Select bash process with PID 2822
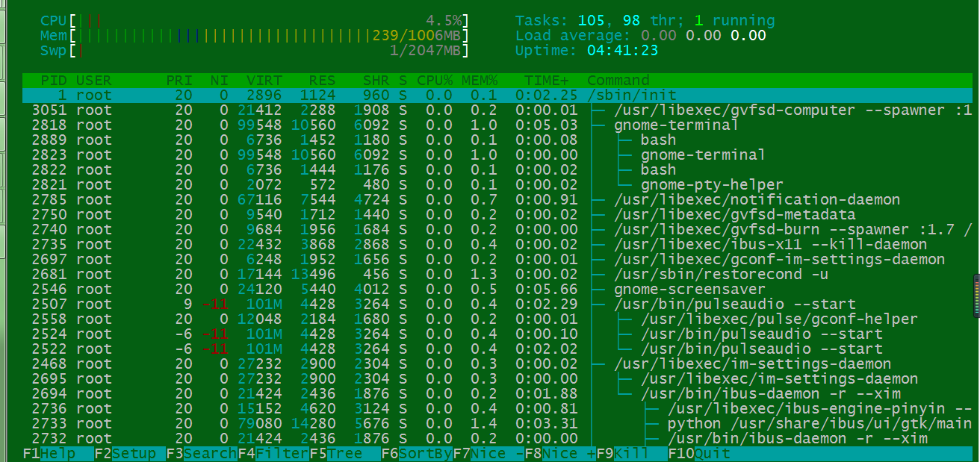 pos(497,169)
